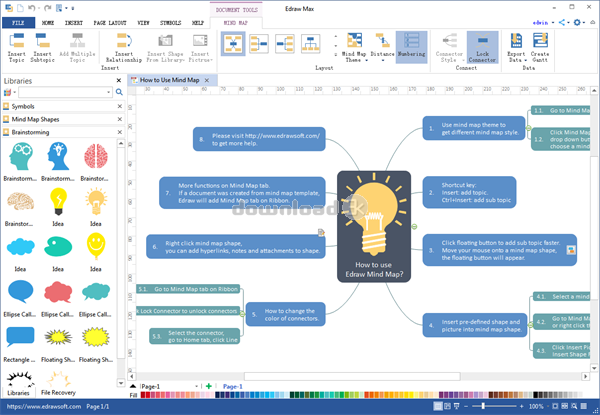Click the Insert Topic icon
This screenshot has width=600, height=415.
[16, 48]
